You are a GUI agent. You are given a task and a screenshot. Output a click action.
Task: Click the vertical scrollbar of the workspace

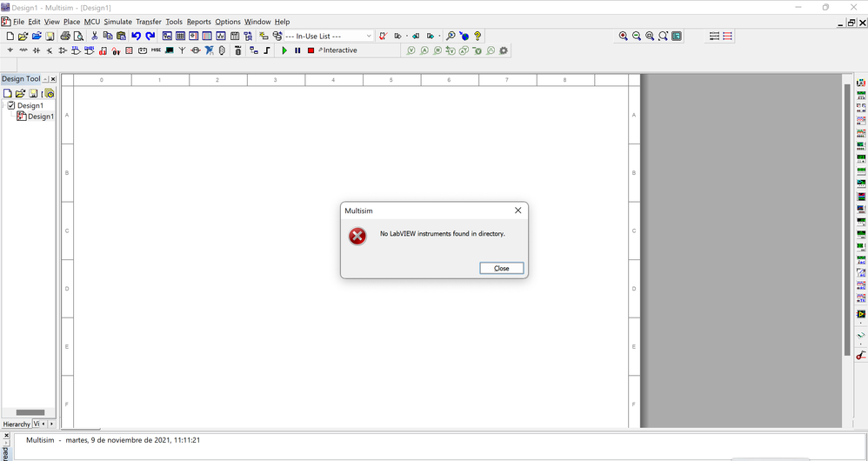pyautogui.click(x=846, y=220)
